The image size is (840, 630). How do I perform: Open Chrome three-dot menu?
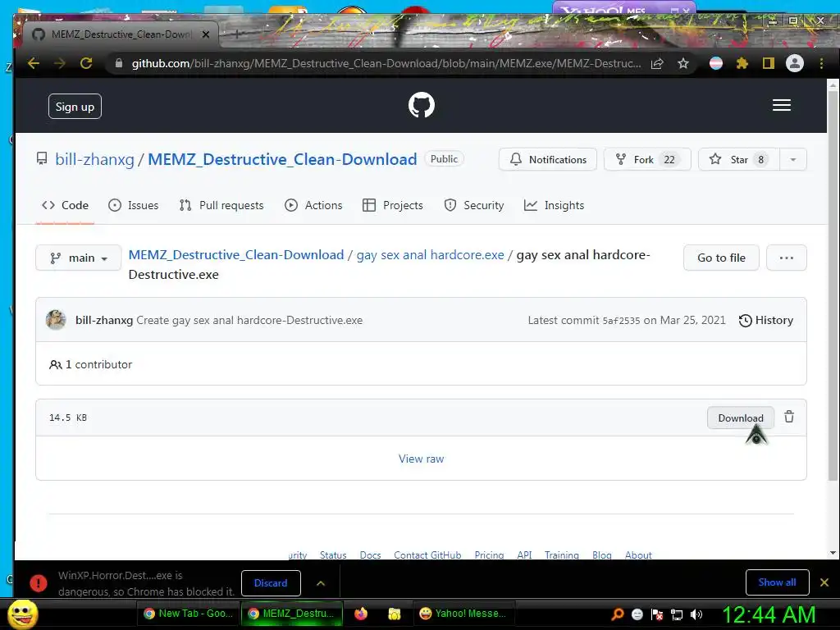pyautogui.click(x=821, y=64)
